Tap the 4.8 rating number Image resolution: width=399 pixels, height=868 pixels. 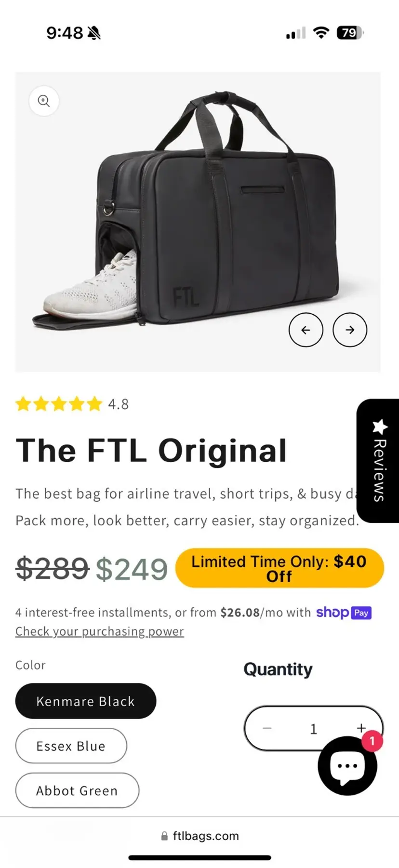tap(119, 404)
